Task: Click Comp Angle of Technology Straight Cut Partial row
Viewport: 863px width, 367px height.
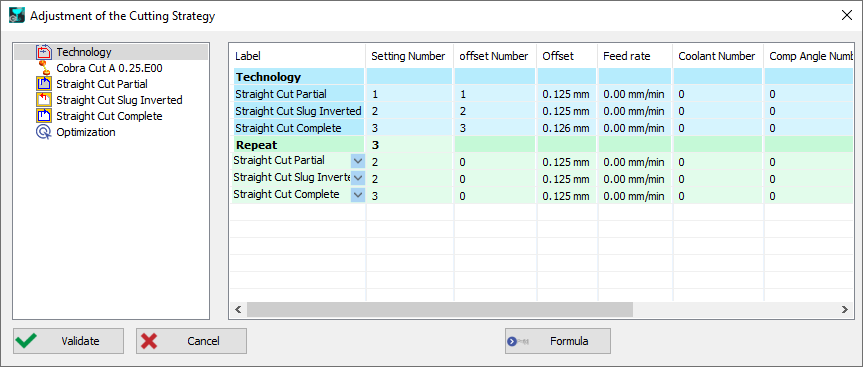Action: click(809, 94)
